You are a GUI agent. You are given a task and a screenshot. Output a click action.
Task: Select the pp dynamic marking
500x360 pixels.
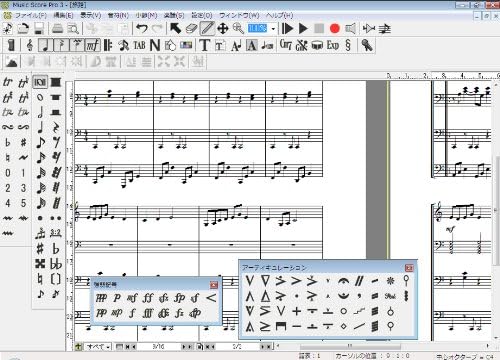[x=101, y=313]
